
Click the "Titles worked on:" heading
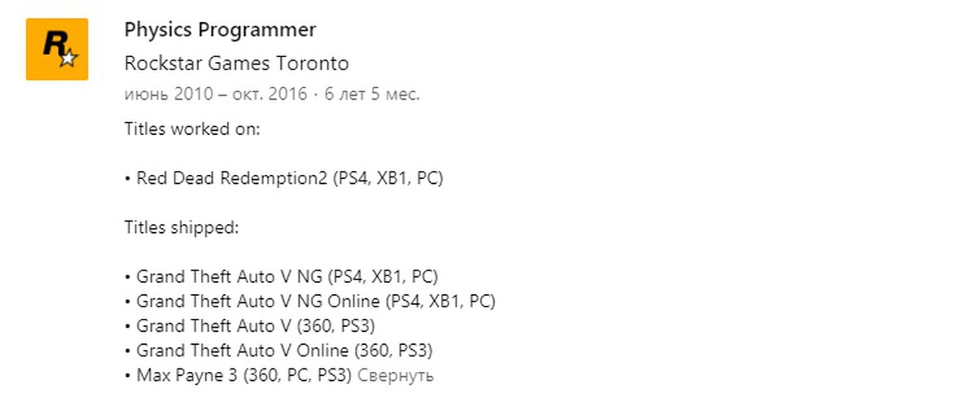(x=192, y=128)
